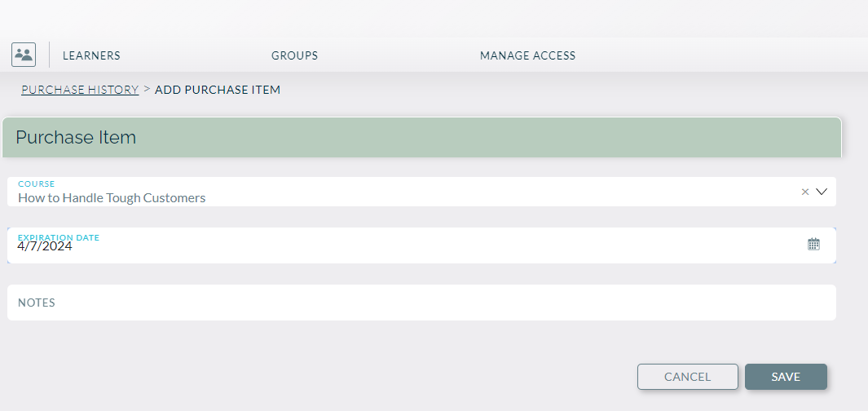Click the Expiration Date label
The width and height of the screenshot is (868, 411).
click(x=59, y=237)
